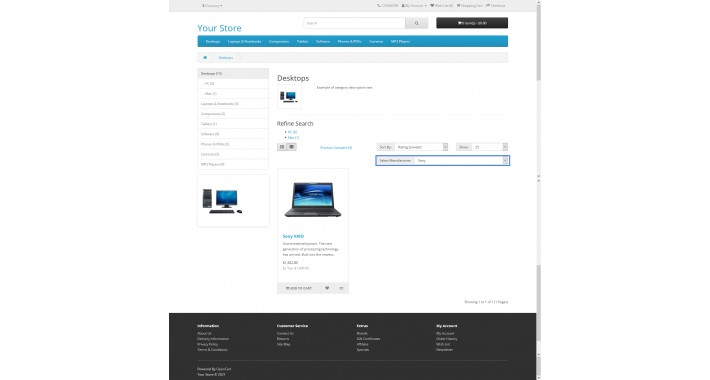Select Phones & PDAs in sidebar
This screenshot has width=710, height=380.
pyautogui.click(x=233, y=144)
